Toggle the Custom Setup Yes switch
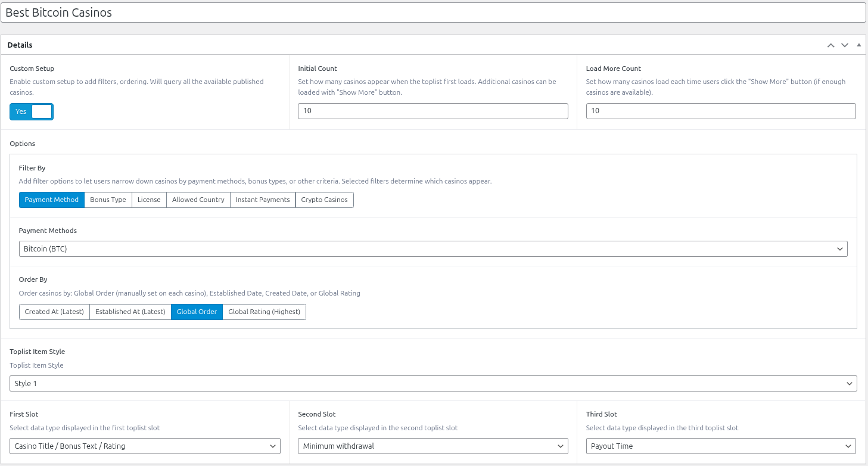The width and height of the screenshot is (868, 466). click(x=32, y=111)
